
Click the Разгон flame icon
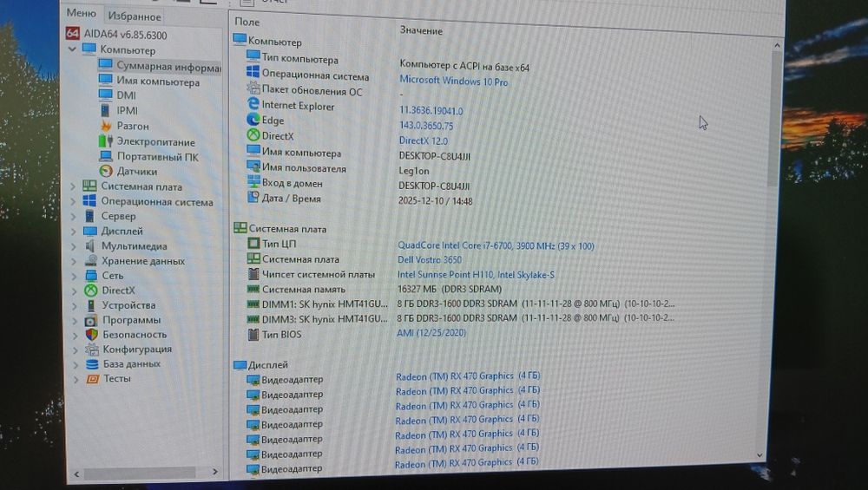point(106,126)
